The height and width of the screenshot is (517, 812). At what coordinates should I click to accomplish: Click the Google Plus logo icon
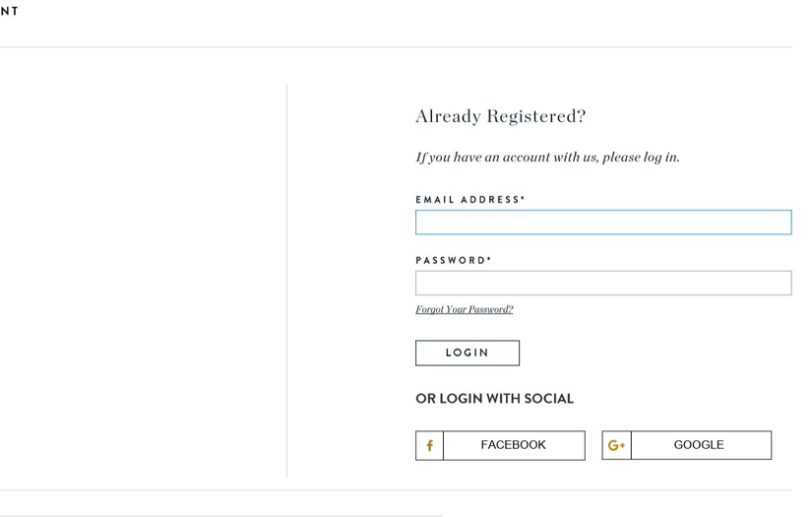616,445
